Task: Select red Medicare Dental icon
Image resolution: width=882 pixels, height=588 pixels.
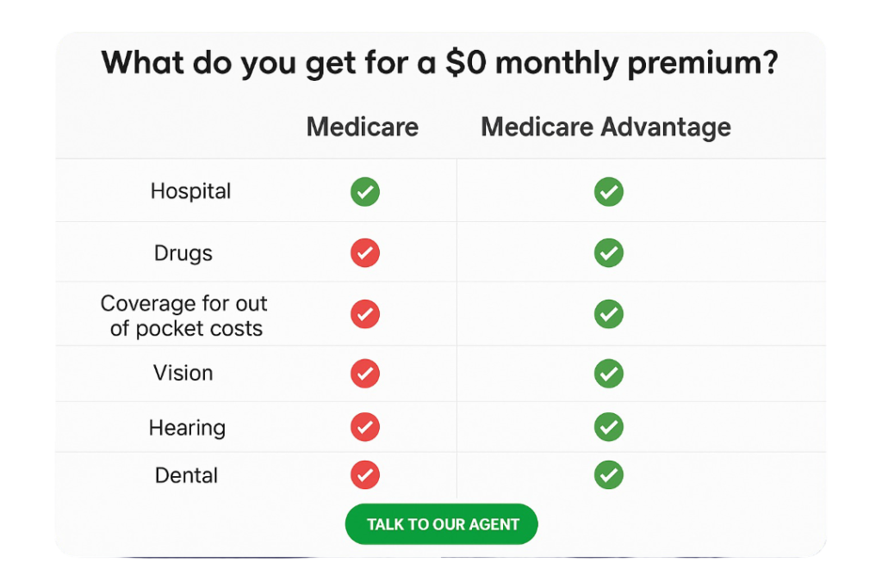Action: tap(365, 475)
